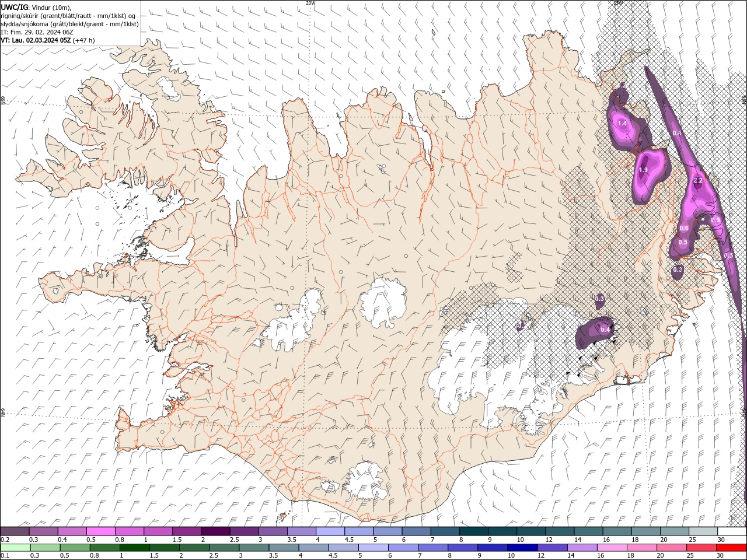The width and height of the screenshot is (747, 560).
Task: Click the 0.3 value below the 0.5 on the east coast
Action: tap(678, 269)
